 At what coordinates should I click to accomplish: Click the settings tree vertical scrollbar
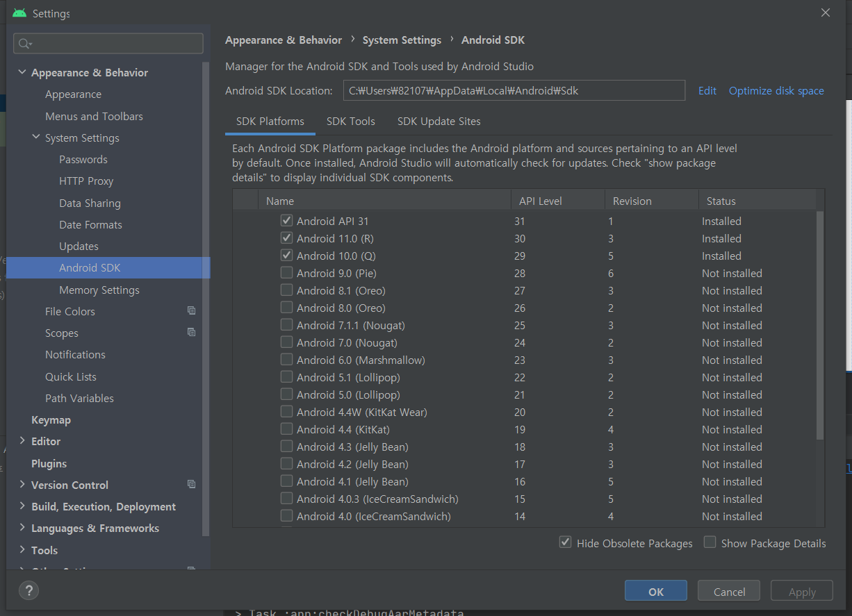pos(206,299)
